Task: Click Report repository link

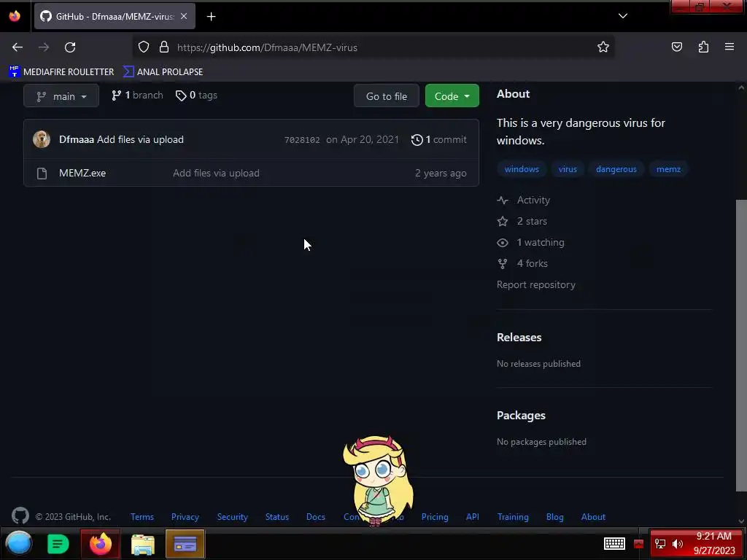Action: point(536,285)
